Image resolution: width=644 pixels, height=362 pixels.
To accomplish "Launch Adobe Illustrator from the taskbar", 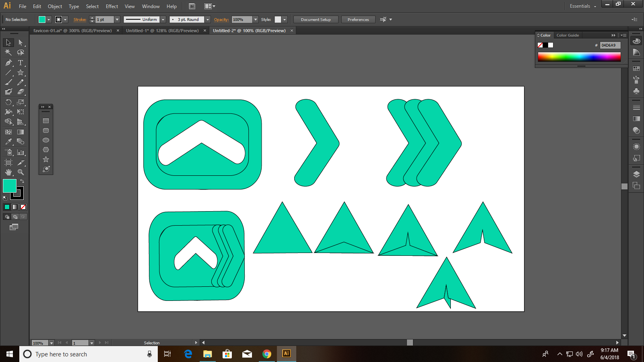I will (286, 354).
